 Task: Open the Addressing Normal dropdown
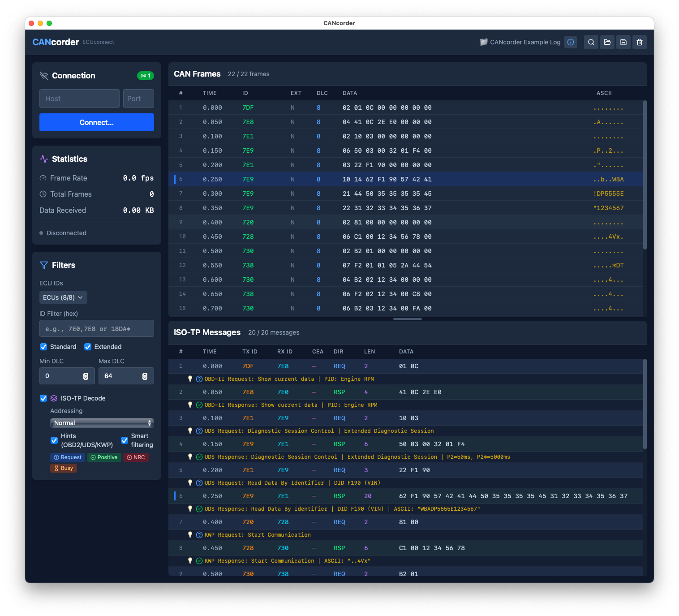click(102, 423)
